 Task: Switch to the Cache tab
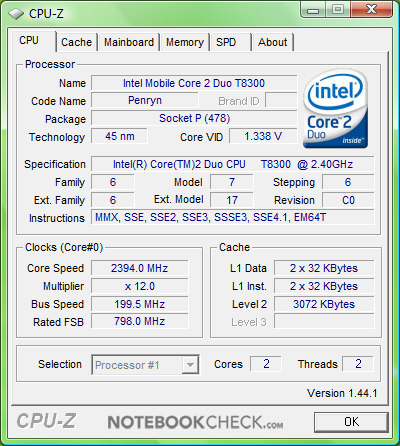point(76,42)
